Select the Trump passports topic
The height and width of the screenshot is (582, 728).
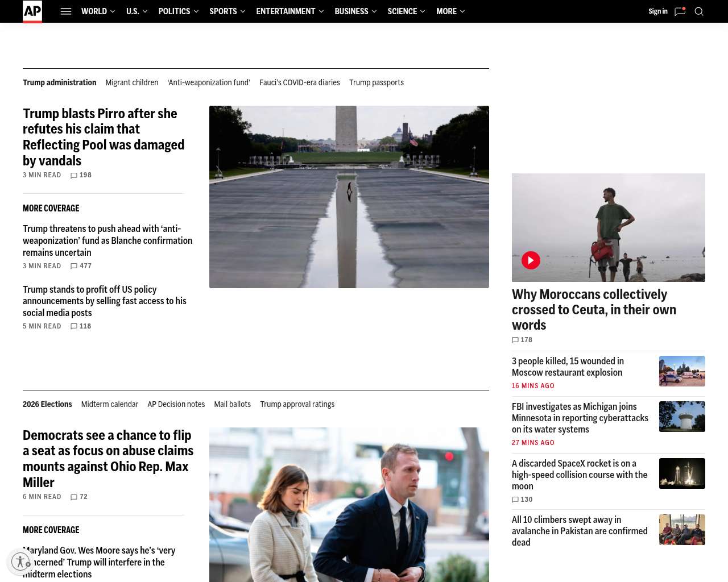377,82
